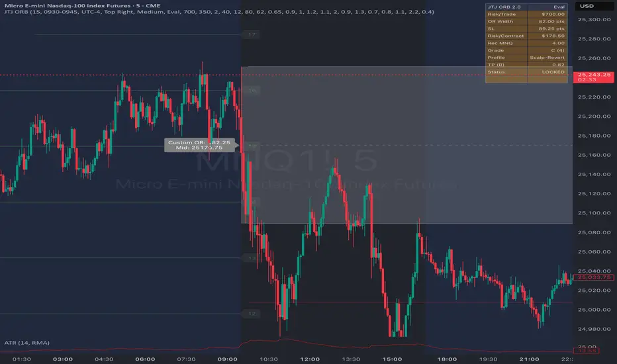Click the 18:00 time axis label
The image size is (617, 364).
[447, 359]
